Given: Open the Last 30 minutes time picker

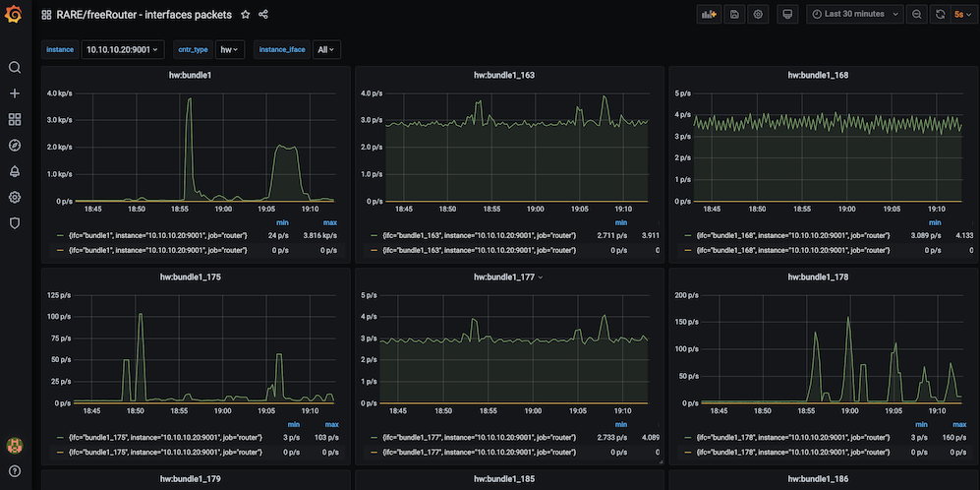Looking at the screenshot, I should point(855,15).
